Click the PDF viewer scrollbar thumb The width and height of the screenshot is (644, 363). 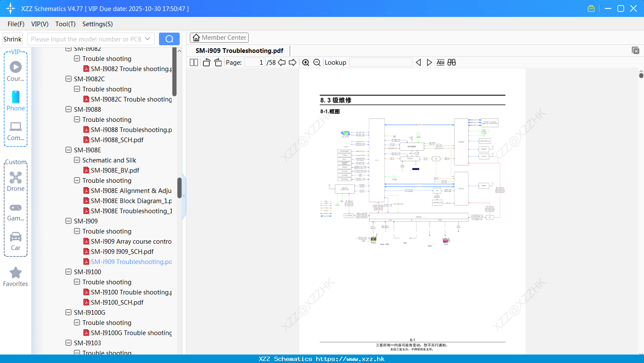click(x=641, y=75)
